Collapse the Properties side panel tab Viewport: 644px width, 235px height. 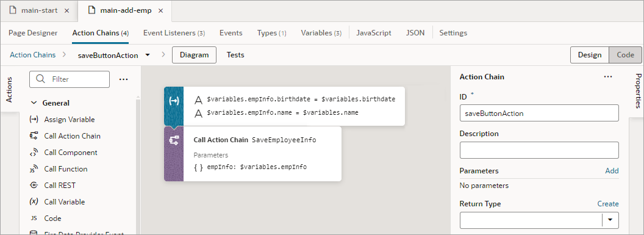(x=638, y=91)
